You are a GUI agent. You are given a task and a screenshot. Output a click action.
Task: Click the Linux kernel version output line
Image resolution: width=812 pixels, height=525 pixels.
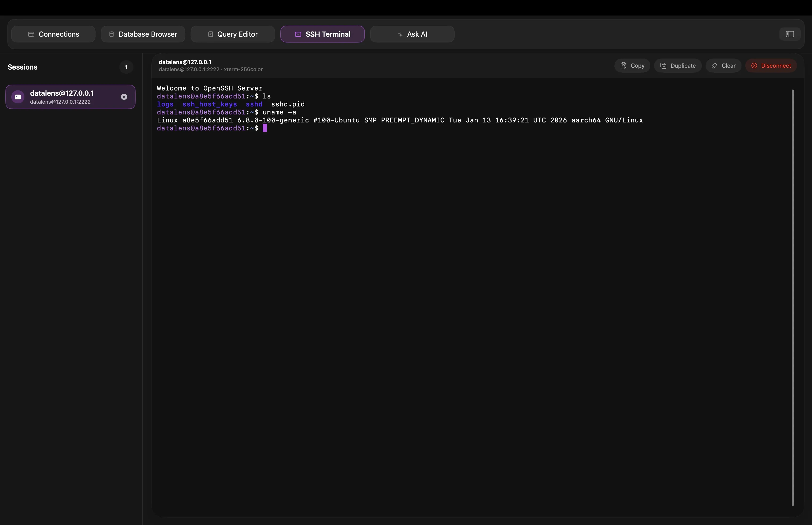(x=400, y=120)
